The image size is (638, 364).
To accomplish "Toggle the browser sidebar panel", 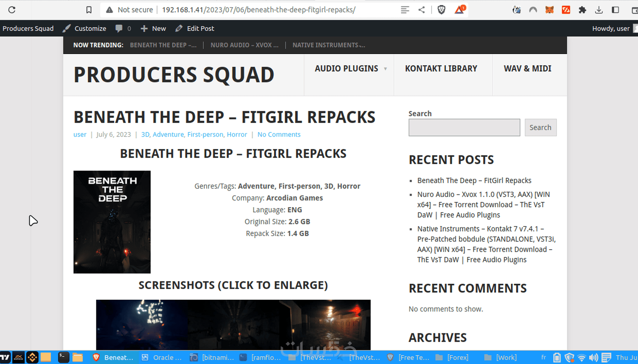I will (x=615, y=10).
